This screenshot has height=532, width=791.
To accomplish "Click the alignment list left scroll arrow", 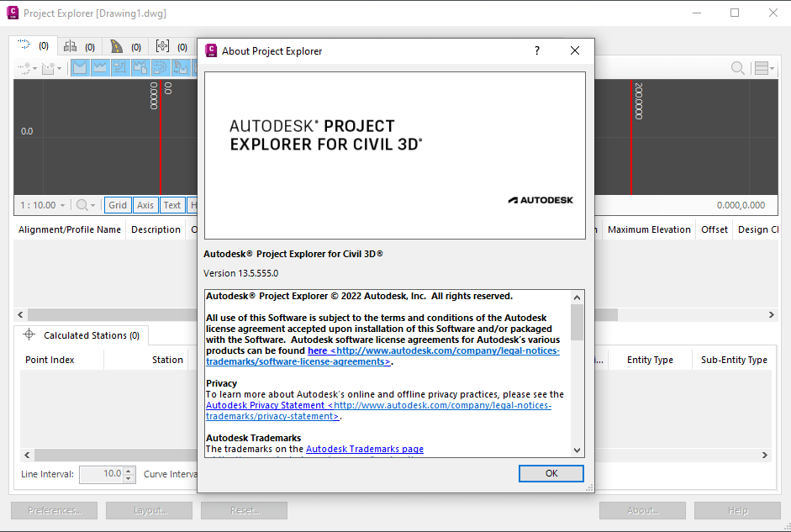I will (20, 314).
